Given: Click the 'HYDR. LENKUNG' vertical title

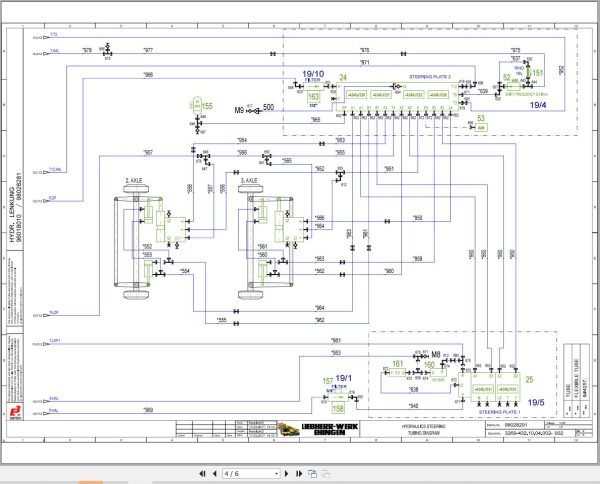Looking at the screenshot, I should (x=12, y=214).
